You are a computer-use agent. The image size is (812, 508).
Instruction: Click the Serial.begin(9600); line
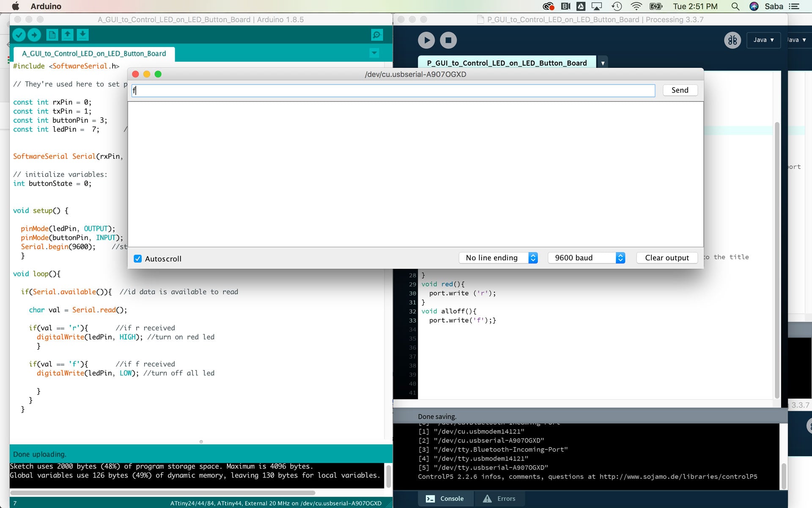[58, 247]
